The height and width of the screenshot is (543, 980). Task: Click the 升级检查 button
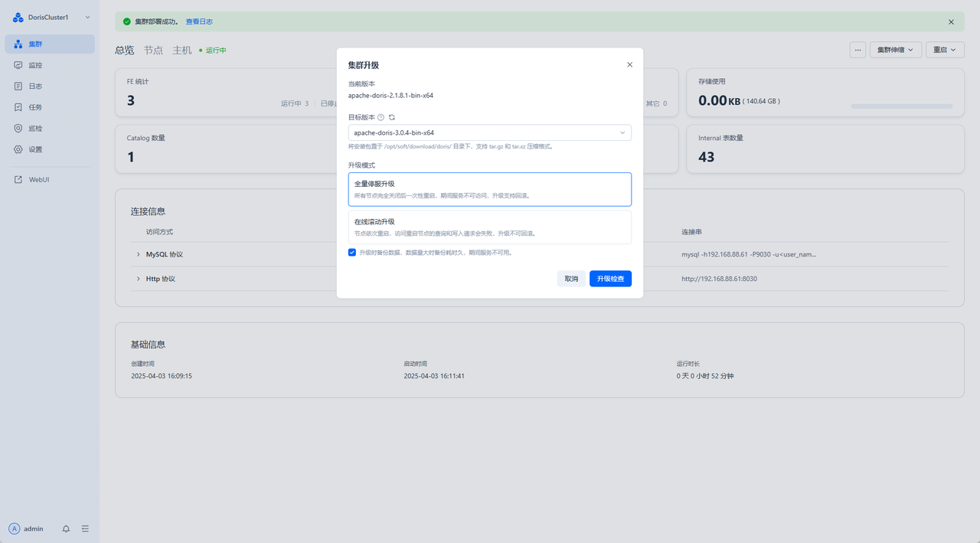610,279
